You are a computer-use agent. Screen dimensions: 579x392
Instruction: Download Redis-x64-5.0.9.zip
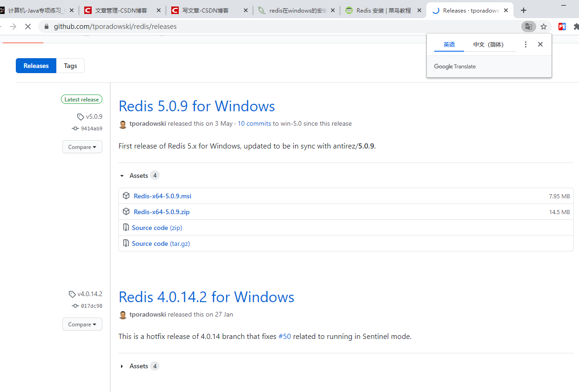[x=162, y=212]
